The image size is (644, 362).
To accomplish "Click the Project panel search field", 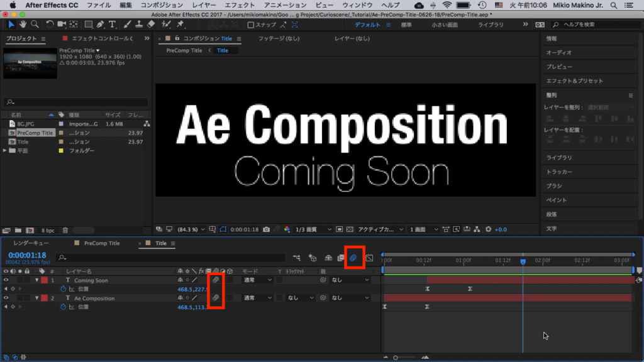I will tap(75, 102).
